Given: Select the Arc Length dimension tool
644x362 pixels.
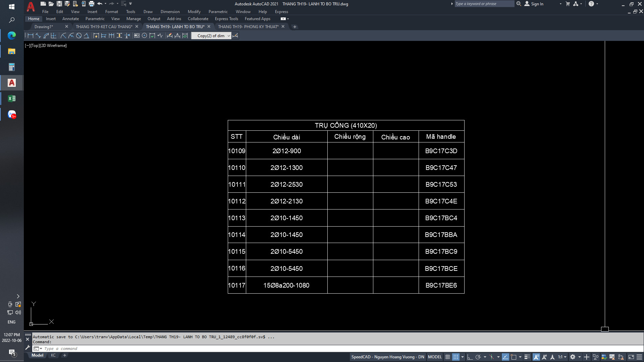Looking at the screenshot, I should pos(46,36).
